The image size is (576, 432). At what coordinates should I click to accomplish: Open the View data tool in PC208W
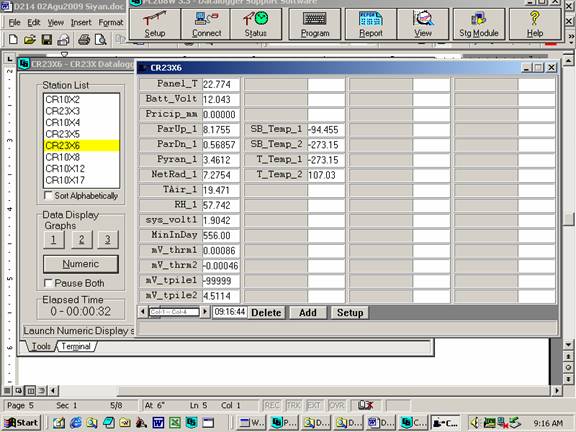tap(423, 24)
